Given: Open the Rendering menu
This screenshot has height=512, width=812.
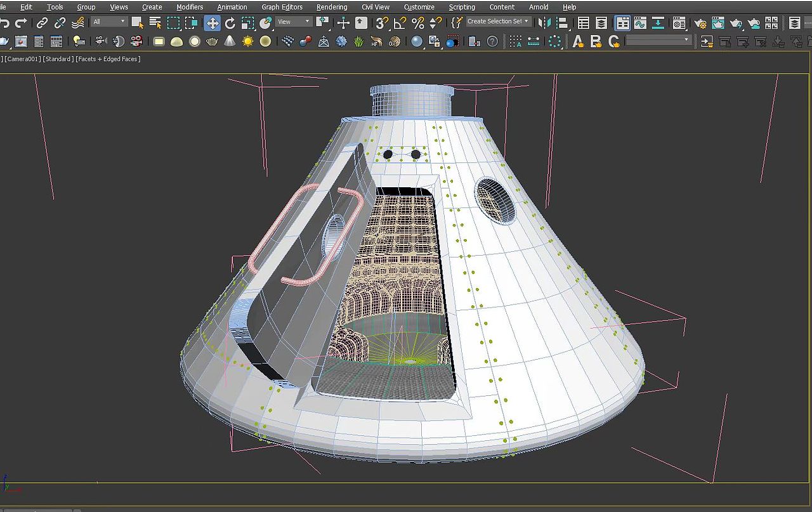Looking at the screenshot, I should point(332,7).
